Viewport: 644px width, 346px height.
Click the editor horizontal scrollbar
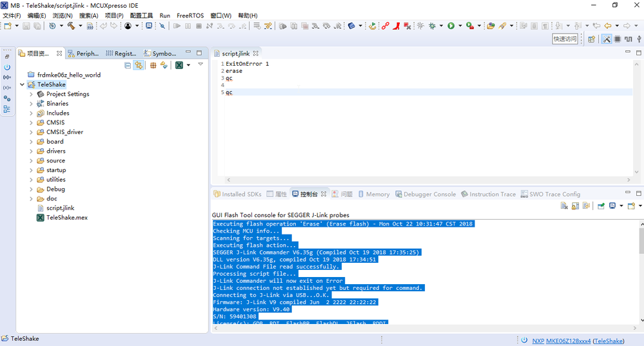coord(429,180)
